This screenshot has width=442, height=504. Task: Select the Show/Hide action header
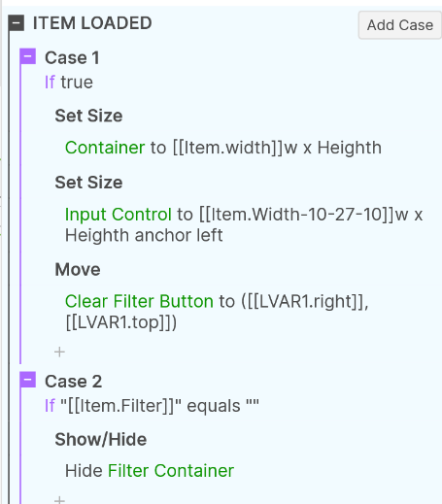101,440
